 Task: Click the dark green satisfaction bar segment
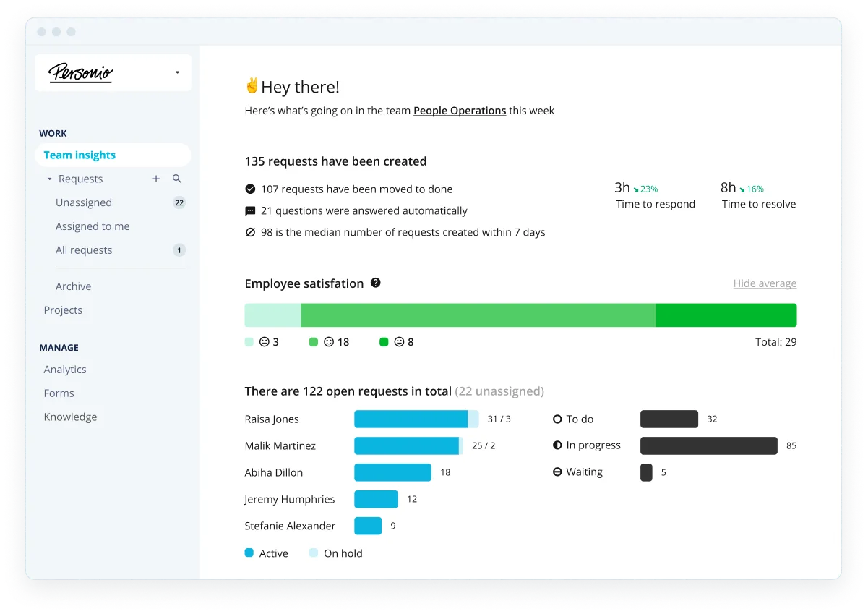tap(726, 315)
